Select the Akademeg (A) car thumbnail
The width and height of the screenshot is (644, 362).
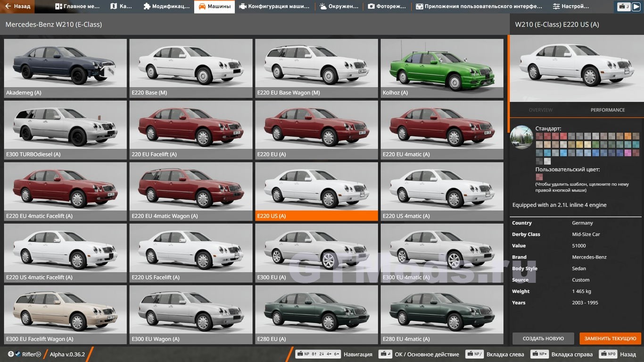tap(66, 68)
